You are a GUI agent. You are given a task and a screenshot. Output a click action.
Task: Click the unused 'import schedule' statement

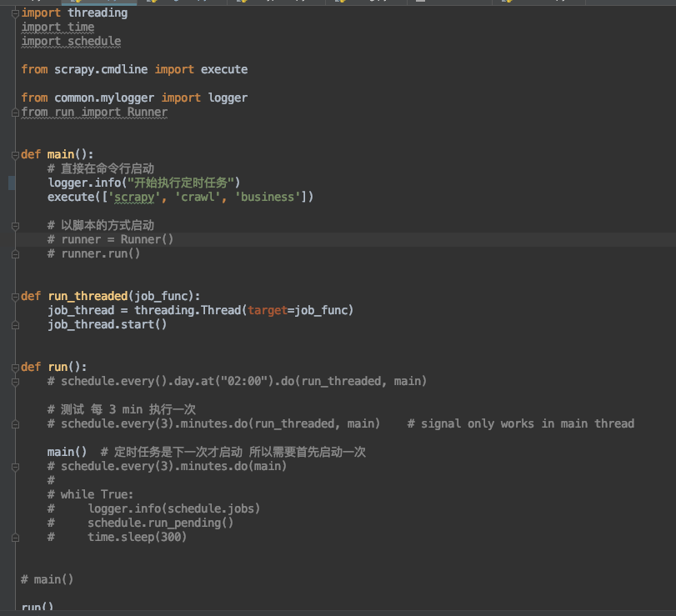click(x=71, y=42)
